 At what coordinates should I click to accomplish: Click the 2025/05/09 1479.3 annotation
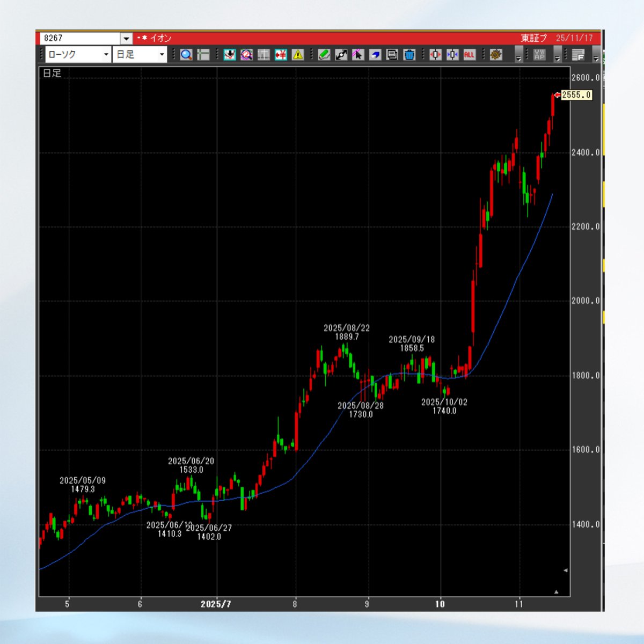click(83, 485)
